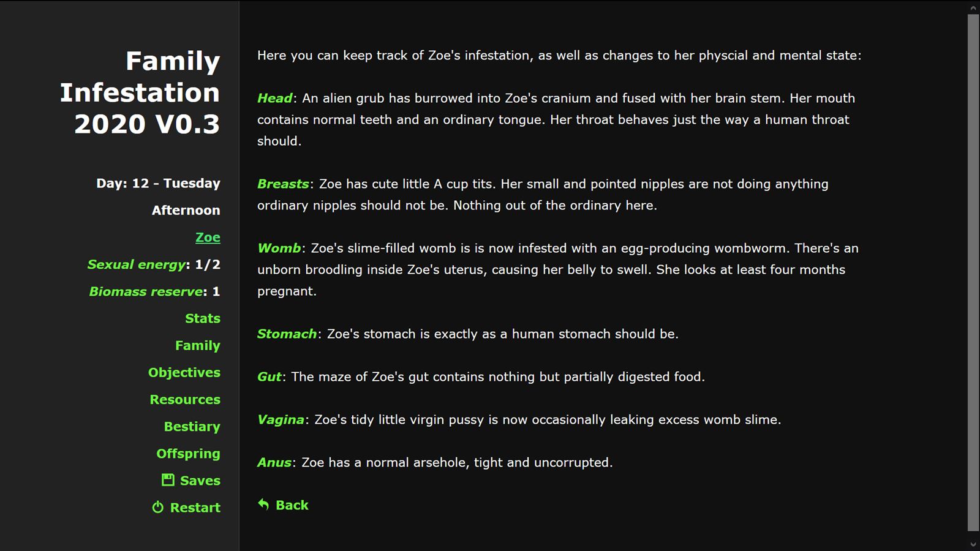Click the curved back arrow icon

click(263, 504)
